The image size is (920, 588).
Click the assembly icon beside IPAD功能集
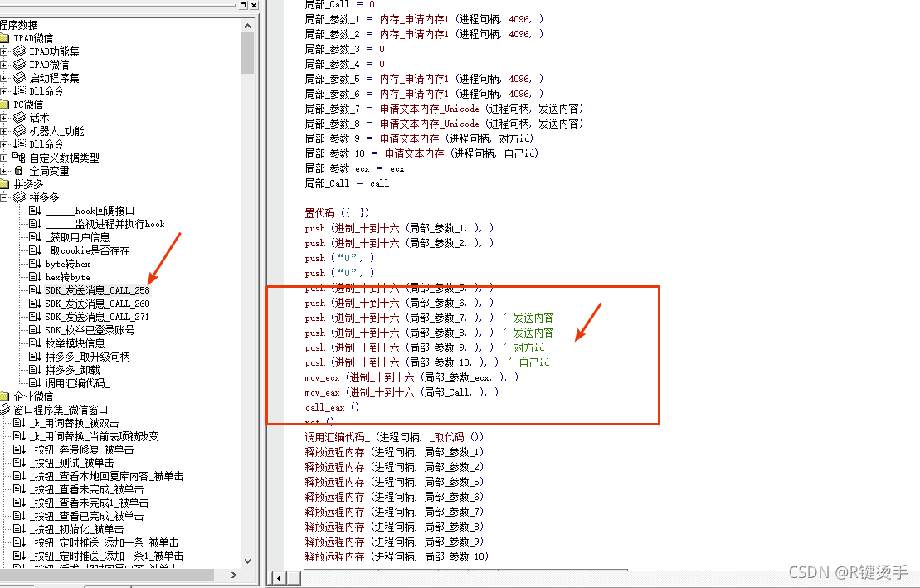click(x=19, y=51)
